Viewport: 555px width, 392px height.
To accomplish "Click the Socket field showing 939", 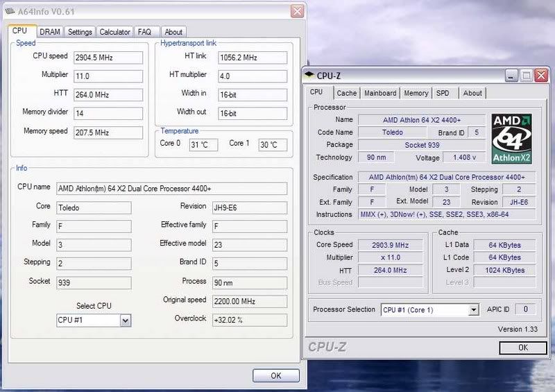I will point(94,283).
